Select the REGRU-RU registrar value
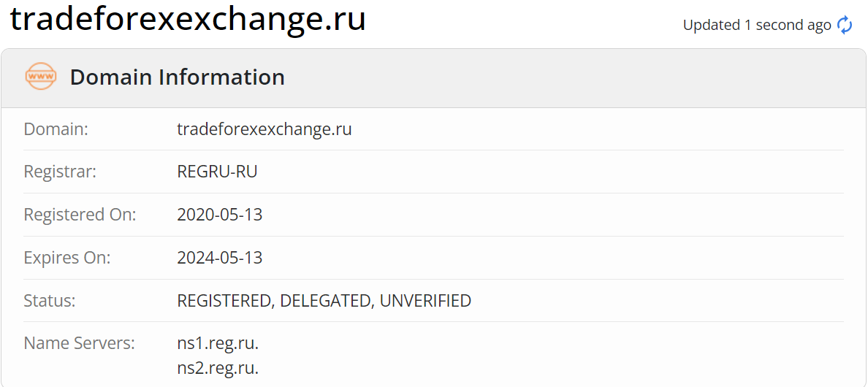This screenshot has height=387, width=868. pos(217,172)
